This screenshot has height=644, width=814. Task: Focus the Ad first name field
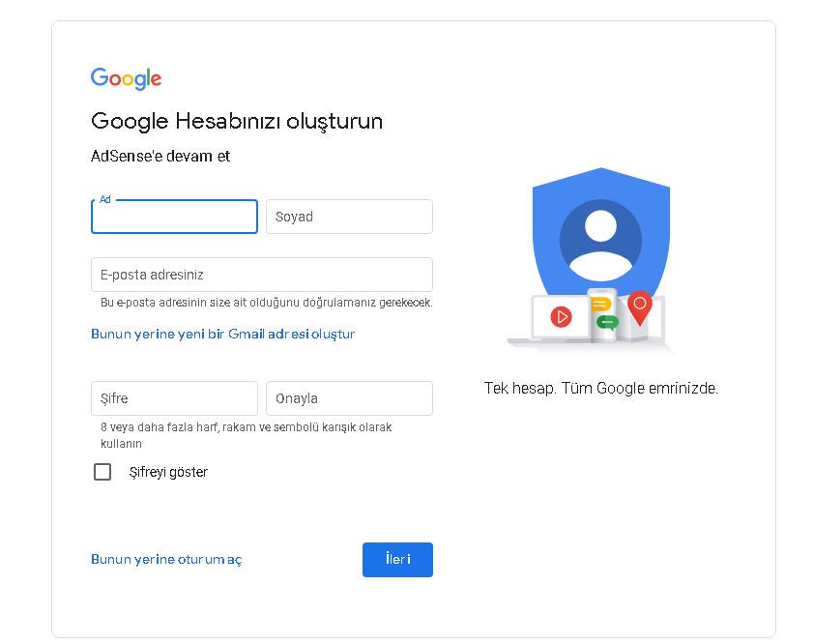tap(174, 217)
